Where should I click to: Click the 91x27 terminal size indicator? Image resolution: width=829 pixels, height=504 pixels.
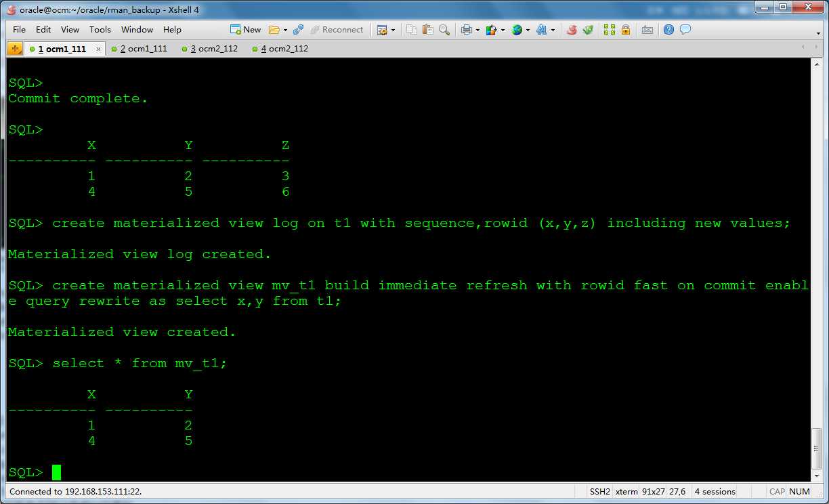pos(653,492)
